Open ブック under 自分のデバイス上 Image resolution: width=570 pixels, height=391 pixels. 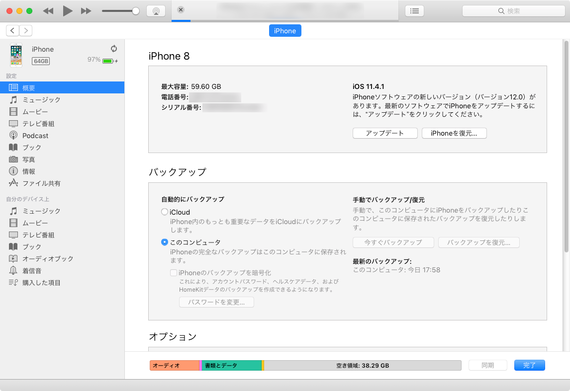click(x=62, y=247)
